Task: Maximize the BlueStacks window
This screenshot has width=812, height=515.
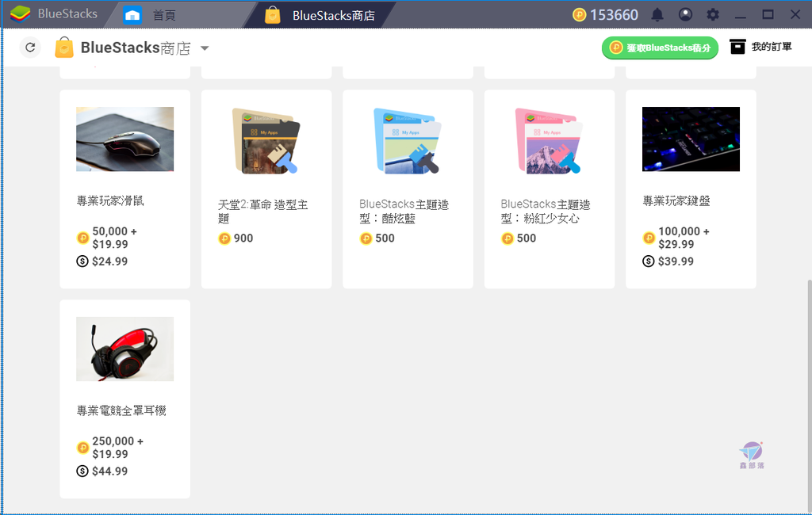Action: point(768,15)
